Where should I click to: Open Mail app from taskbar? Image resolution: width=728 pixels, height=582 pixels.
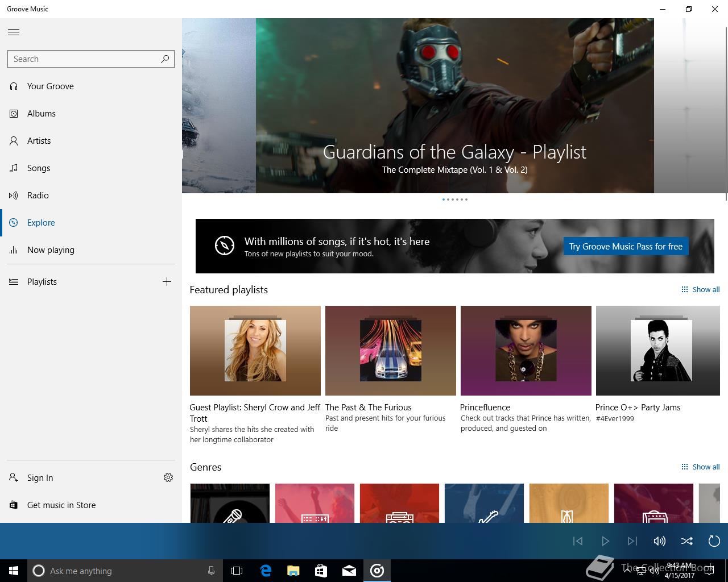(x=349, y=571)
